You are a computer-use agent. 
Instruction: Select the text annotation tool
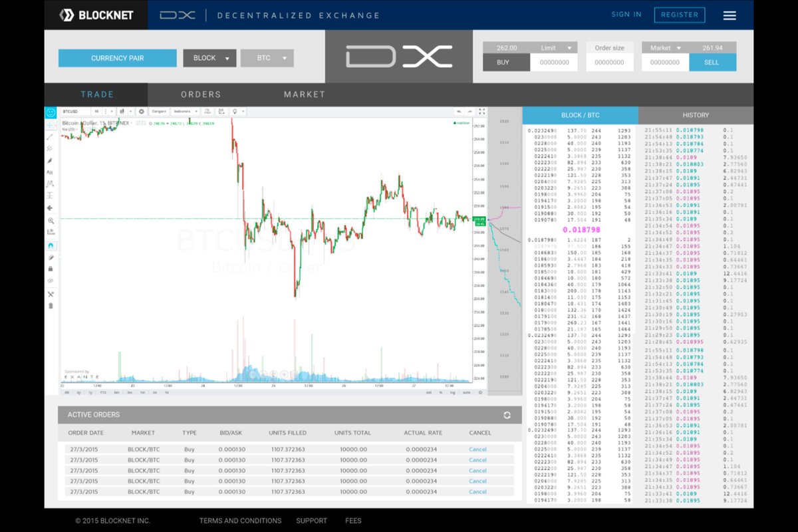coord(51,172)
